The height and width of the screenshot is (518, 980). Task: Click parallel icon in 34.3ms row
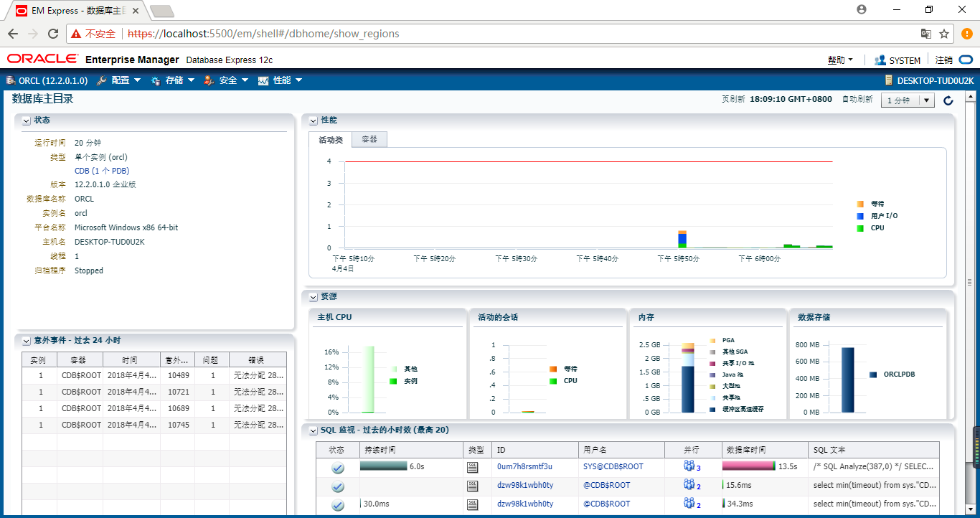[x=689, y=504]
